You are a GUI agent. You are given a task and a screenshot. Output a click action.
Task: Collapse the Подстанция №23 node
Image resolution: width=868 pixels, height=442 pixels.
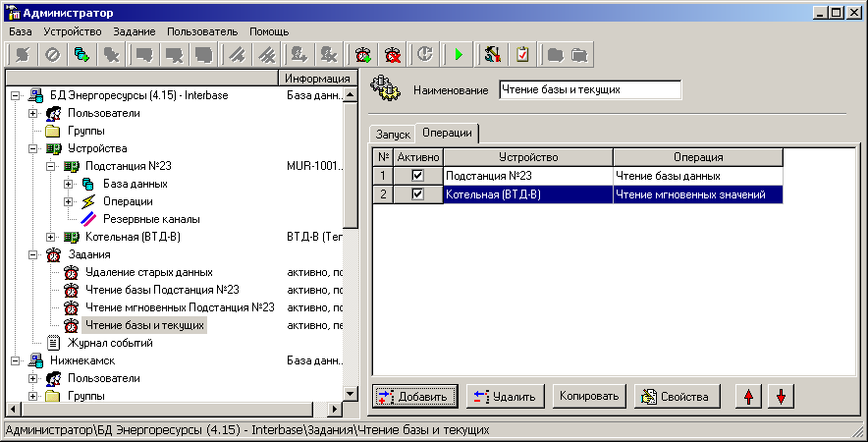pos(51,166)
